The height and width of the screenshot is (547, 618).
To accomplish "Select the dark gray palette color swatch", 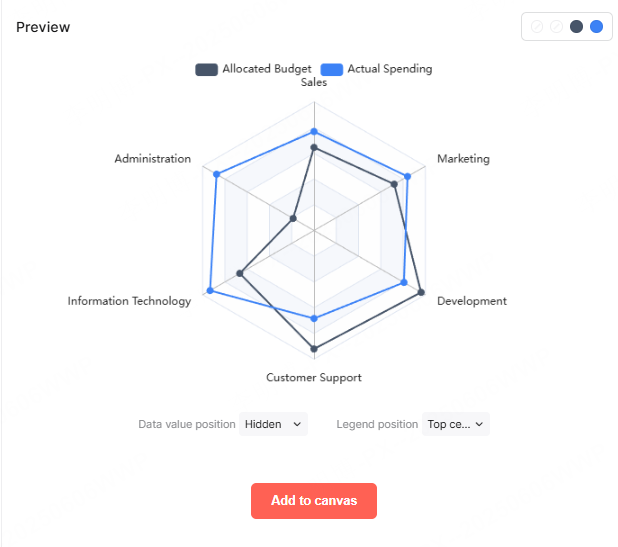I will (576, 27).
